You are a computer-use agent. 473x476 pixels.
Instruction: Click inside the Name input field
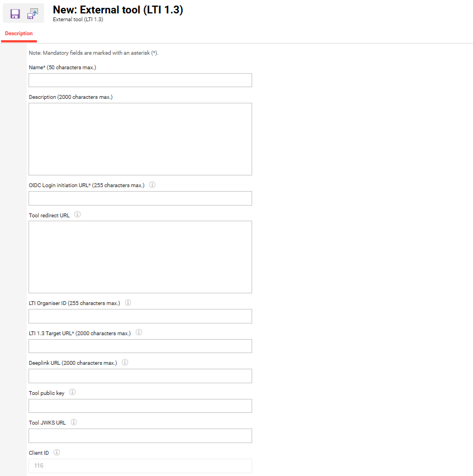pos(140,80)
